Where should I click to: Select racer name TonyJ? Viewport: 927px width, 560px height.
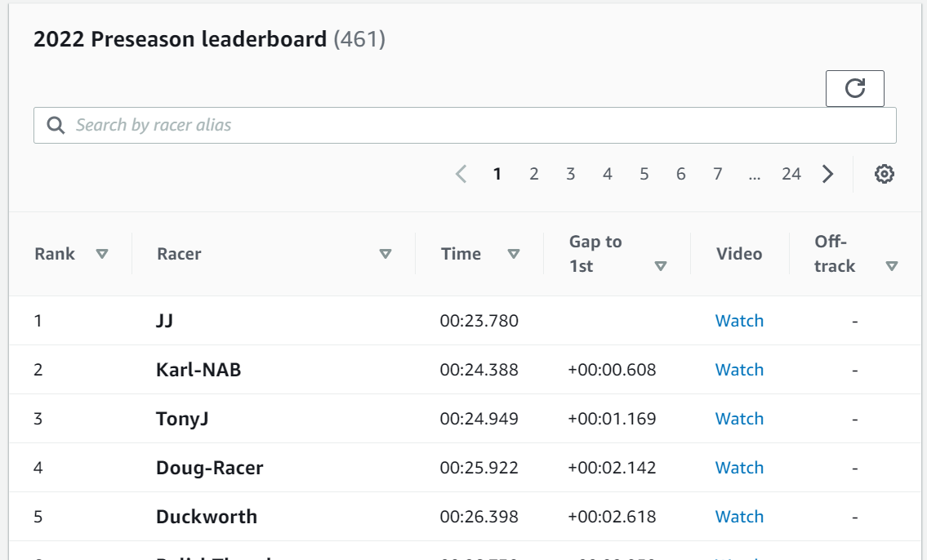click(x=182, y=419)
